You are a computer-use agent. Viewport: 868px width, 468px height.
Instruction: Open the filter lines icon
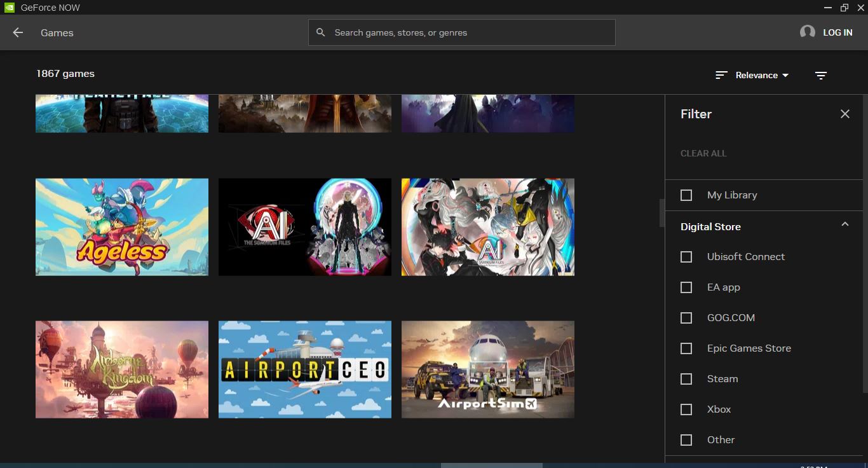821,75
